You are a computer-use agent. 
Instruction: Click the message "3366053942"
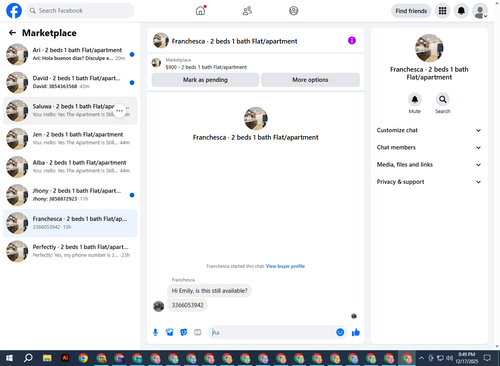187,305
